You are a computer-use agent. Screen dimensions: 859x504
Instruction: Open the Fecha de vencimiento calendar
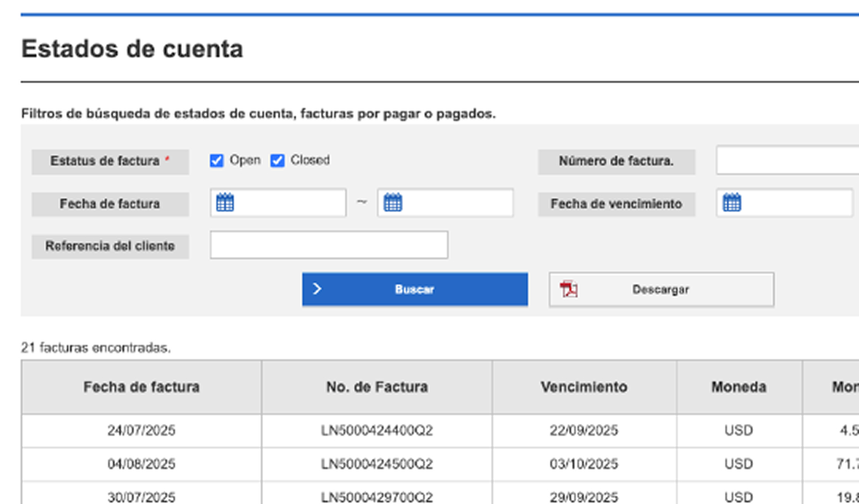tap(732, 202)
